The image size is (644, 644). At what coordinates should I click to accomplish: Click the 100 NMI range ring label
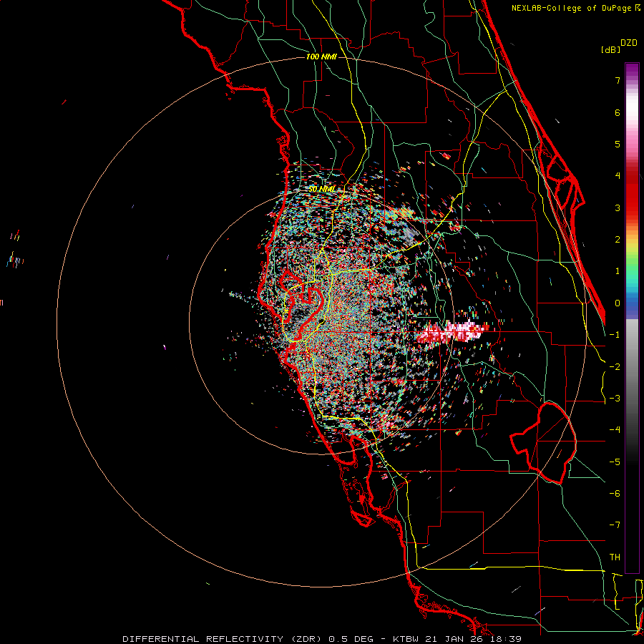[x=321, y=57]
